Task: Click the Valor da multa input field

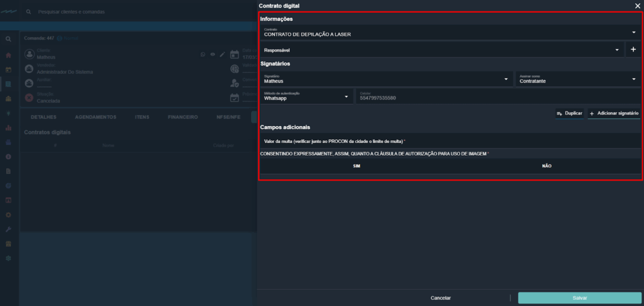Action: 450,142
